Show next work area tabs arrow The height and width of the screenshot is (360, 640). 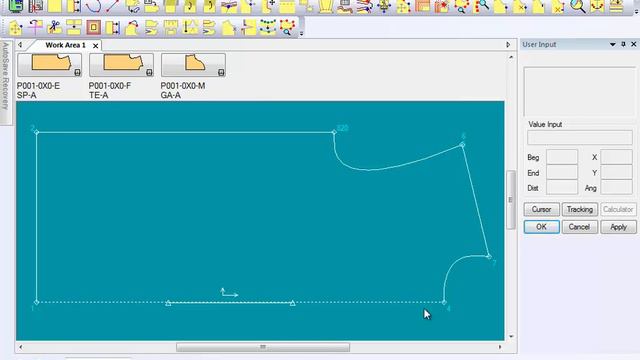tap(508, 44)
